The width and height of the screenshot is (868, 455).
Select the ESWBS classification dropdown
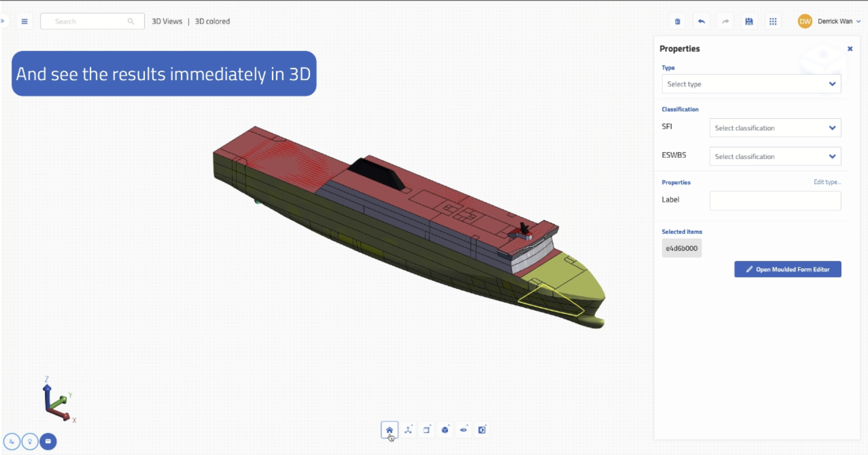[x=774, y=156]
